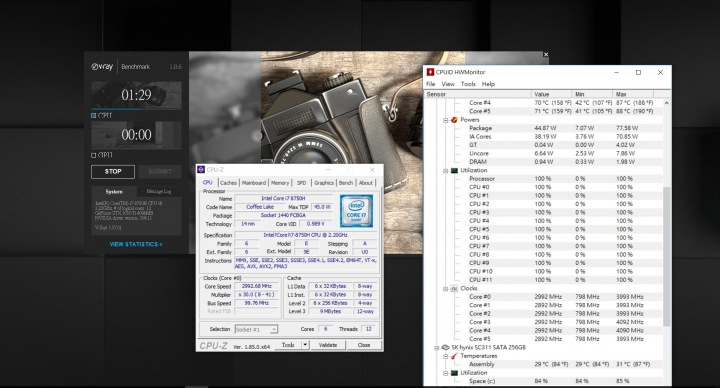Click the CPU Utilization chip icon in HWMonitor
Image resolution: width=720 pixels, height=388 pixels.
tap(454, 170)
